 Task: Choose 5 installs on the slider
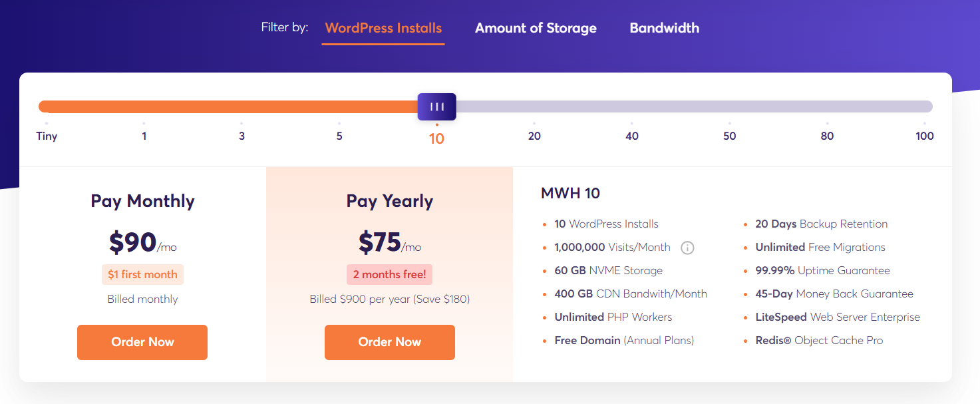339,136
